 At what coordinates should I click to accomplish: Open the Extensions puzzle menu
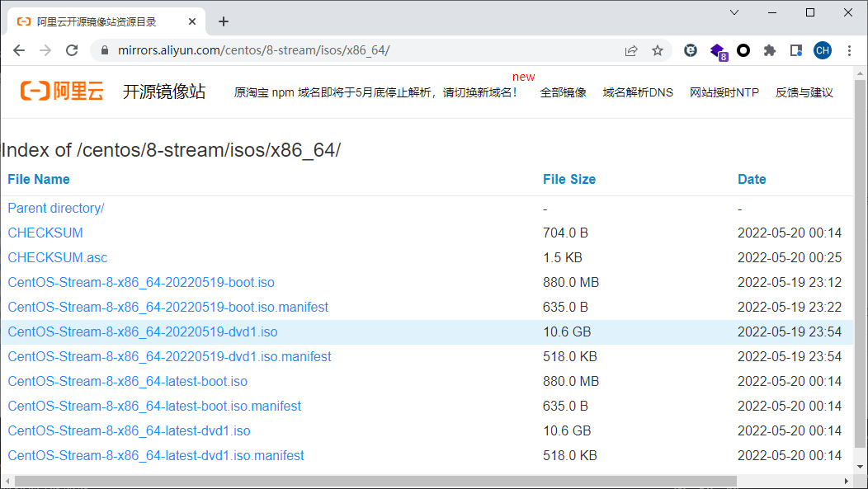click(770, 51)
